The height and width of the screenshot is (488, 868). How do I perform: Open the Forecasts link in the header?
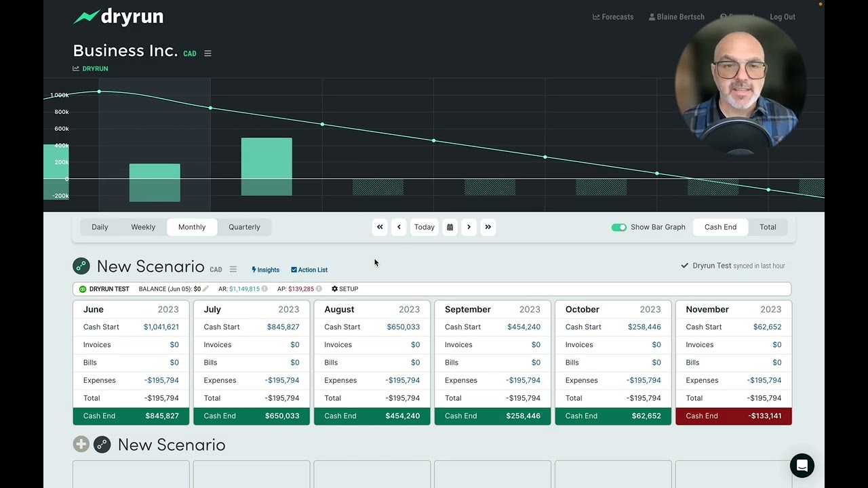[x=613, y=17]
